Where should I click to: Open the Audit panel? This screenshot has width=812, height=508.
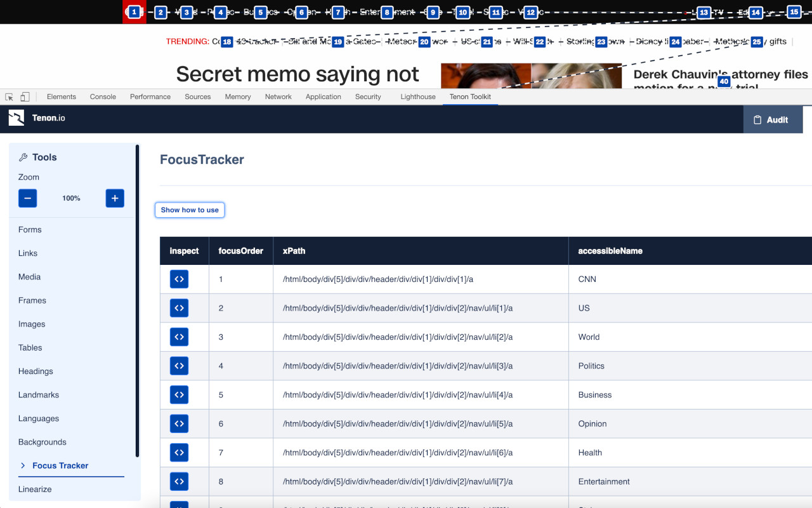coord(773,119)
